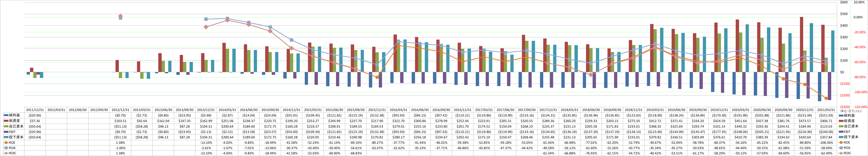The width and height of the screenshot is (868, 156).
Task: Select the $220.05 invested capital cell
Action: point(313,137)
